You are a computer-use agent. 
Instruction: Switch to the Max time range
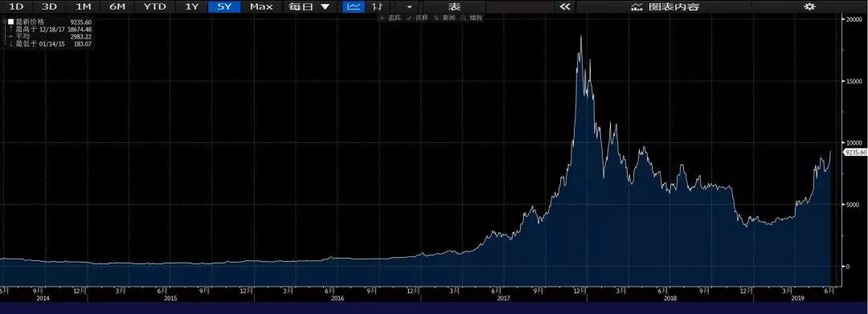click(x=261, y=6)
